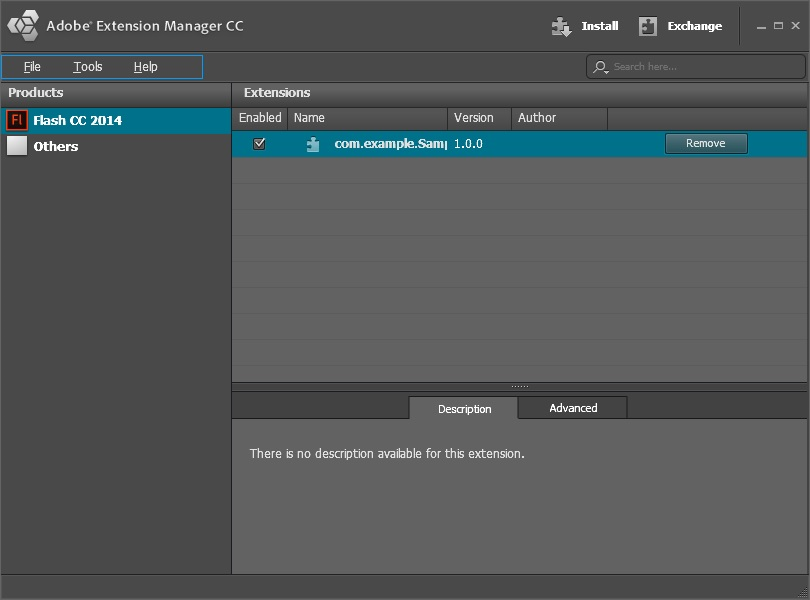Select the Description tab
Screen dimensions: 810x600
[x=462, y=408]
